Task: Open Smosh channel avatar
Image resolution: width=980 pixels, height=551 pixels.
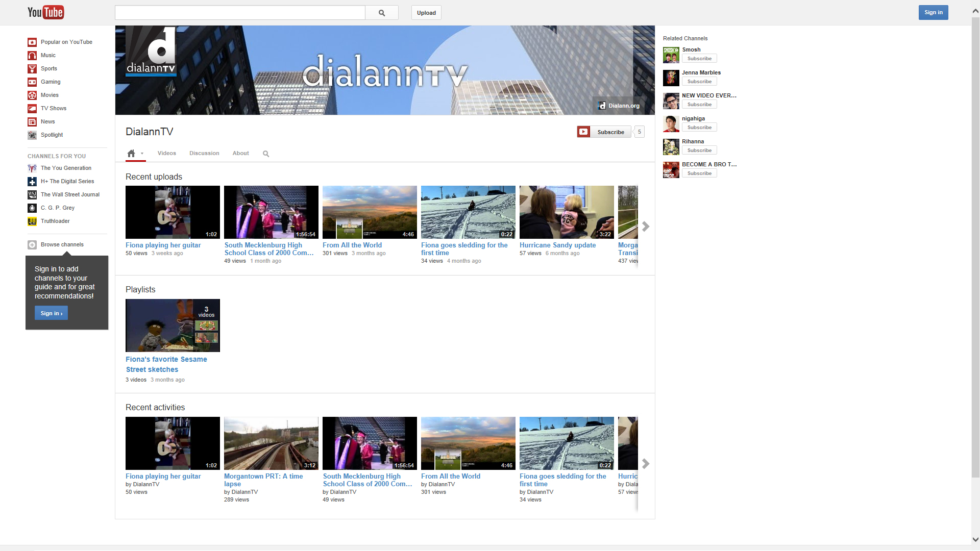Action: (x=671, y=55)
